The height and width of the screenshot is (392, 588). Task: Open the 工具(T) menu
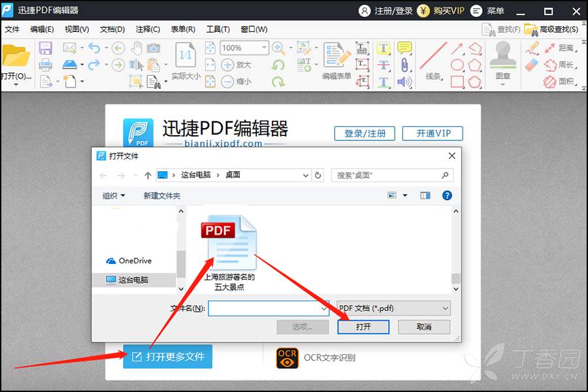point(218,29)
